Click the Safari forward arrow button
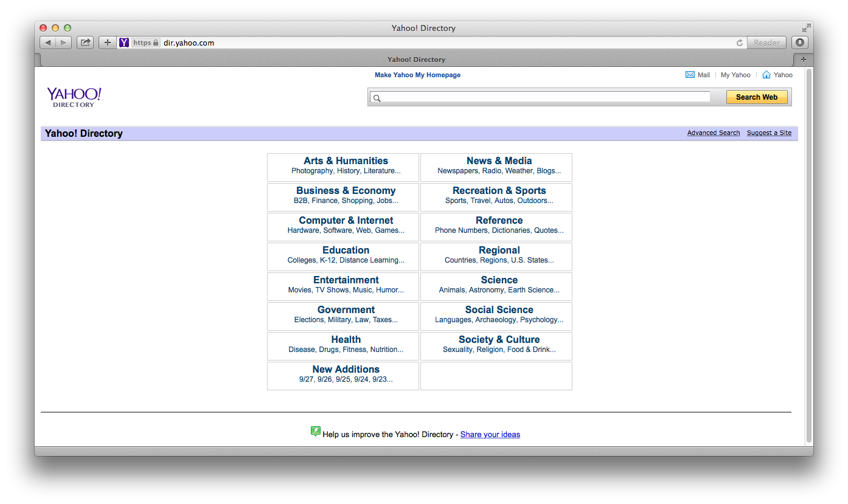The image size is (848, 504). point(64,43)
